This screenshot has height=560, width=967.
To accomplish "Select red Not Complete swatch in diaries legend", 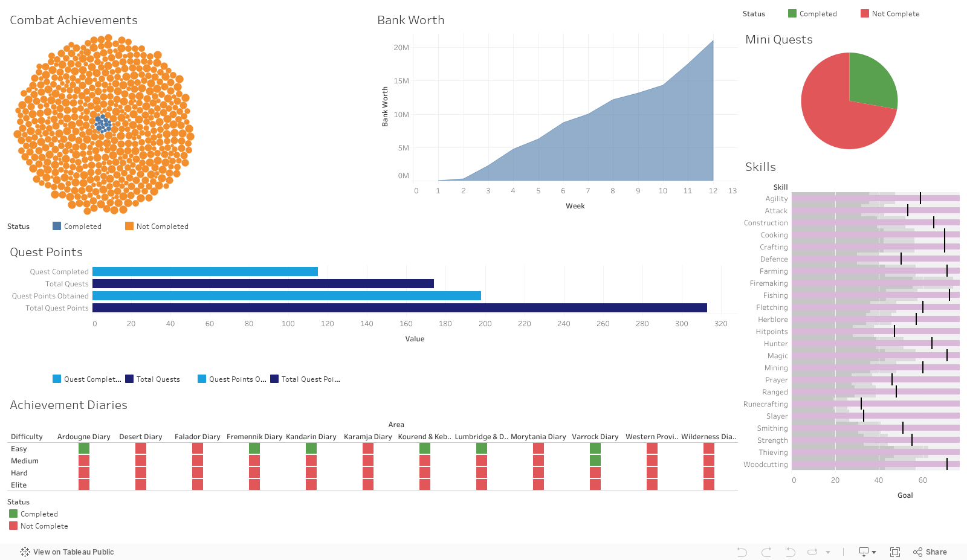I will tap(13, 526).
